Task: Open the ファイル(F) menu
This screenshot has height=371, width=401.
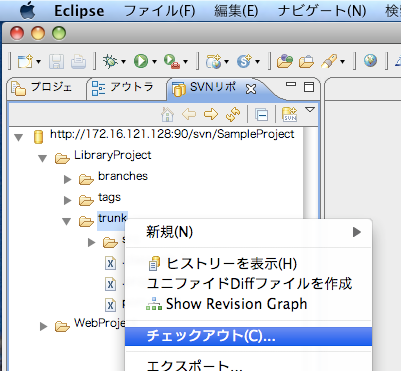Action: 160,11
